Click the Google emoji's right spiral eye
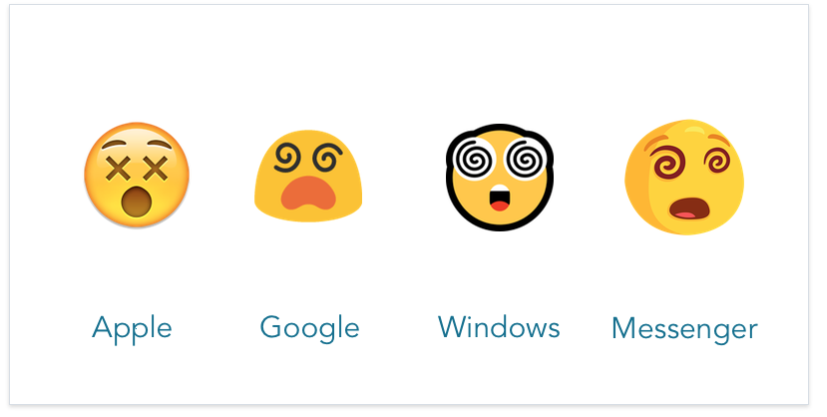 [327, 158]
